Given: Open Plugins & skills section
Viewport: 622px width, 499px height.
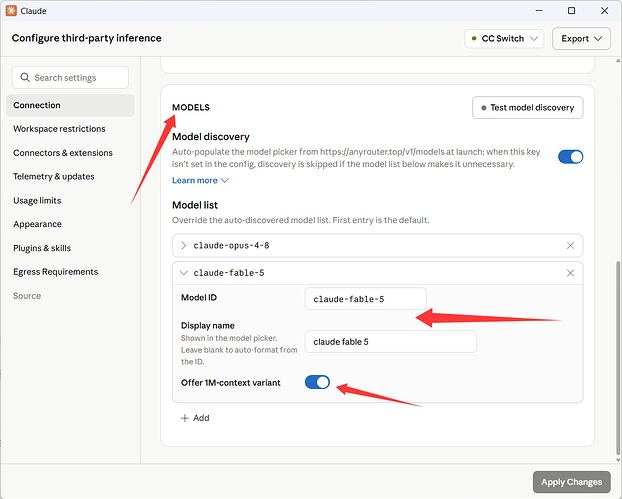Looking at the screenshot, I should (x=42, y=248).
